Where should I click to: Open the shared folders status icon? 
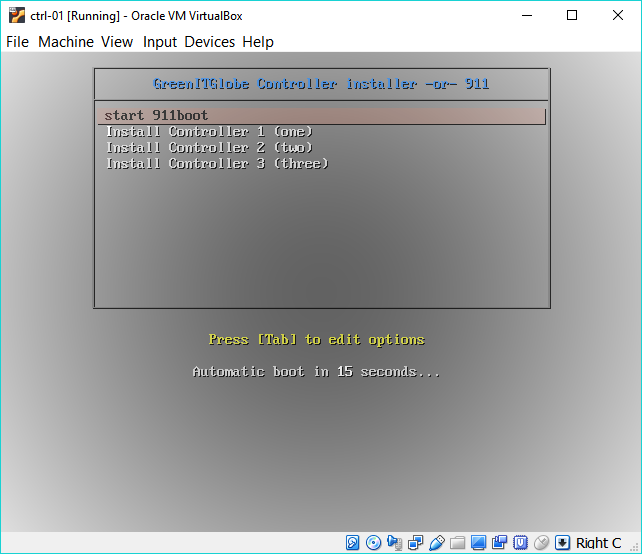click(458, 543)
